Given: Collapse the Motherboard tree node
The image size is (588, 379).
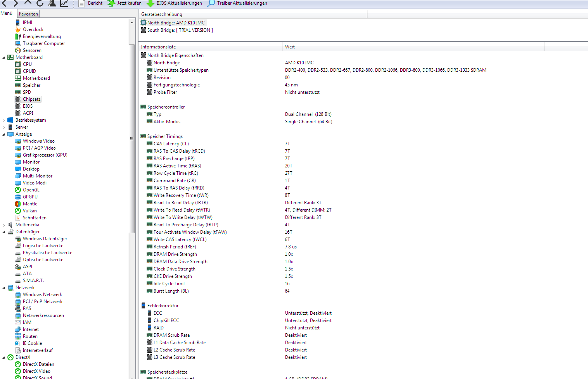Looking at the screenshot, I should (4, 57).
